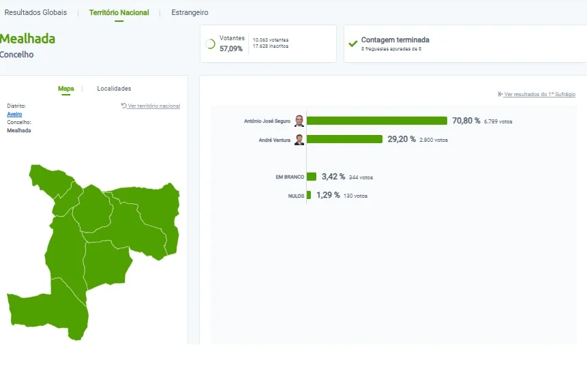Click the undo arrow icon beside Ver território nacional
Viewport: 587px width, 392px height.
tap(123, 106)
